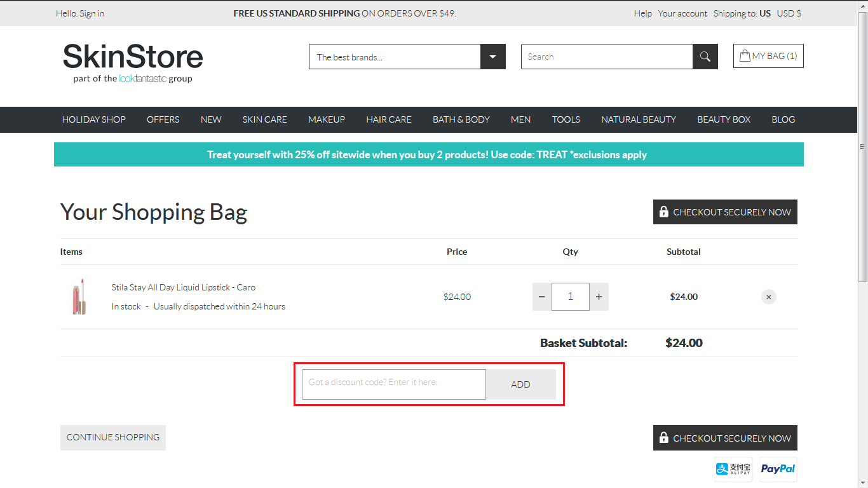Image resolution: width=868 pixels, height=488 pixels.
Task: Open the Your account link
Action: 682,13
